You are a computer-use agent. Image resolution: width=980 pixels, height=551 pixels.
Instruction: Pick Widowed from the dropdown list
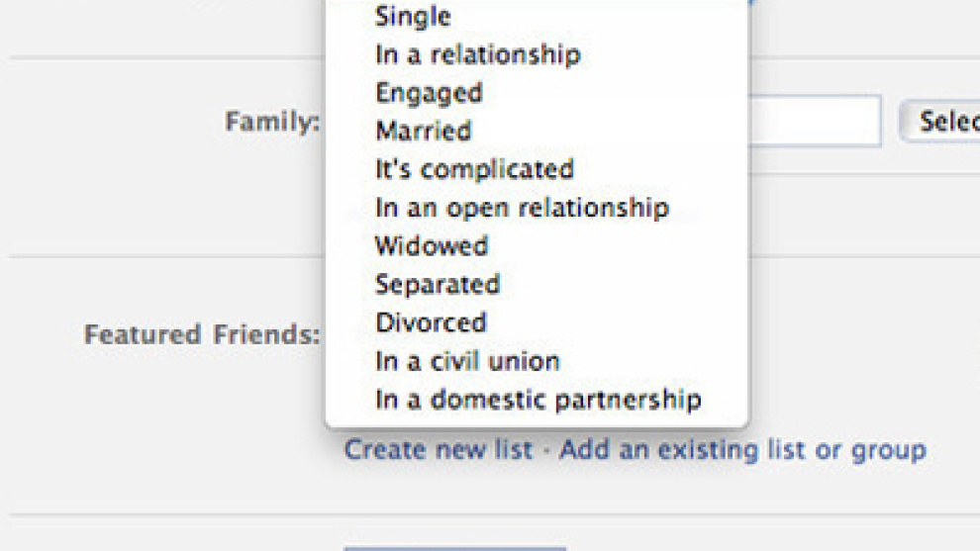point(431,245)
